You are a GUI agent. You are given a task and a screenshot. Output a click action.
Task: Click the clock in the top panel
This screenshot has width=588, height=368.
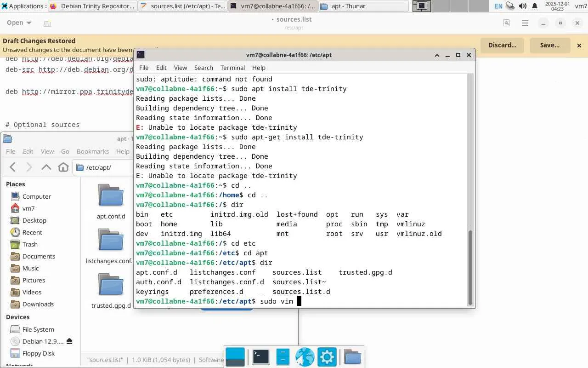click(x=557, y=6)
